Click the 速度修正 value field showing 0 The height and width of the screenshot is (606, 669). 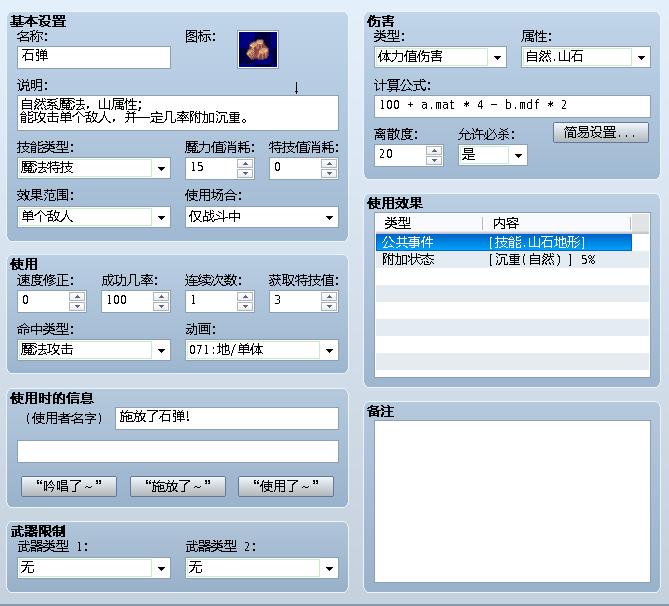point(44,301)
